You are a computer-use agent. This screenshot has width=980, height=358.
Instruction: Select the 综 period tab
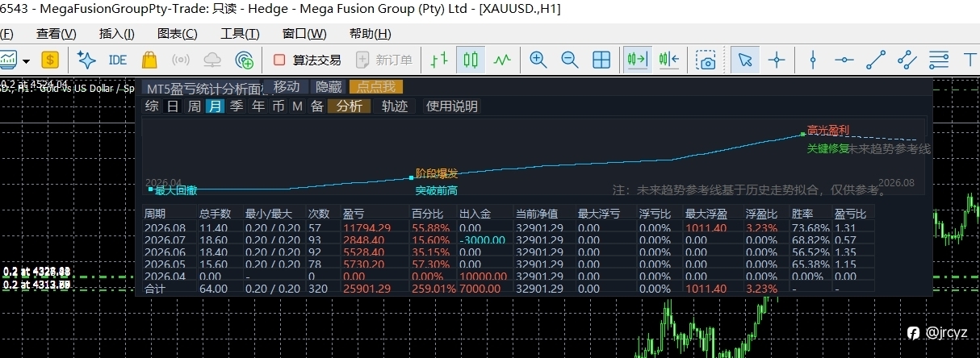[x=152, y=106]
